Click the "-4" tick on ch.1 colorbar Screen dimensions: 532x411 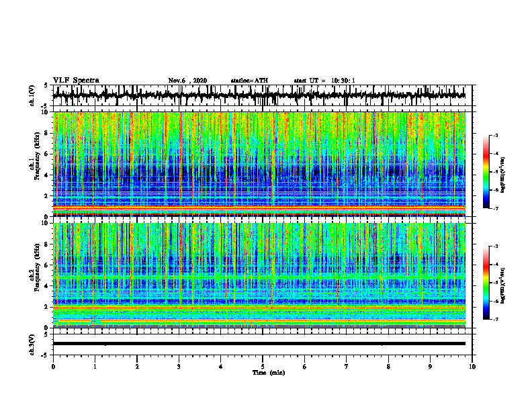pos(496,154)
